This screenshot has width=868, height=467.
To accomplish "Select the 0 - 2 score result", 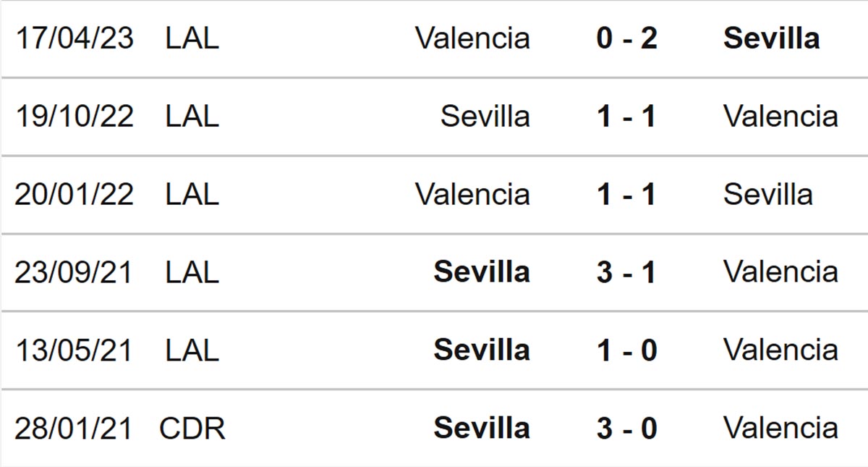I will coord(626,38).
